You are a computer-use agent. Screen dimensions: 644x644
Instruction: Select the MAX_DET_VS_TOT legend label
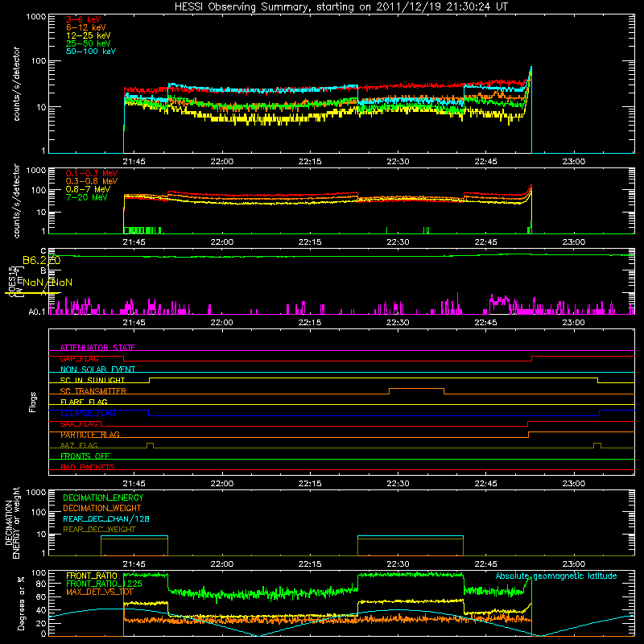(x=100, y=592)
